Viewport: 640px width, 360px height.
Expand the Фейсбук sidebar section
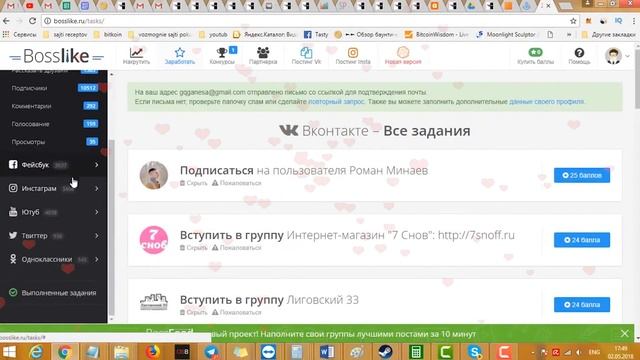tap(54, 165)
